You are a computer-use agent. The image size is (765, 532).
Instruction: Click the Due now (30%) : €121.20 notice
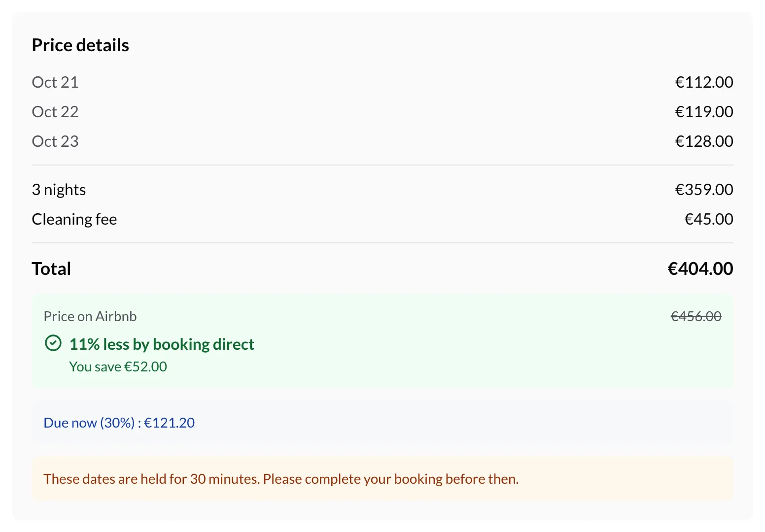click(x=382, y=423)
